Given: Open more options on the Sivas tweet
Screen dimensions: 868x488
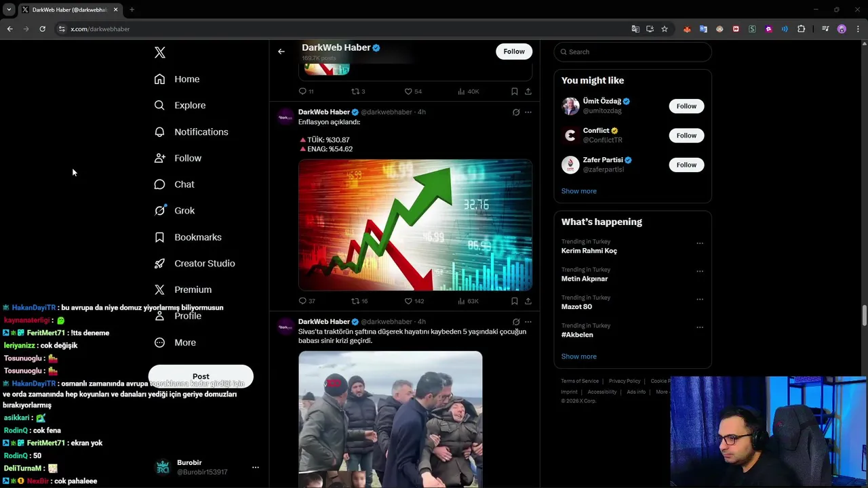Looking at the screenshot, I should 528,322.
